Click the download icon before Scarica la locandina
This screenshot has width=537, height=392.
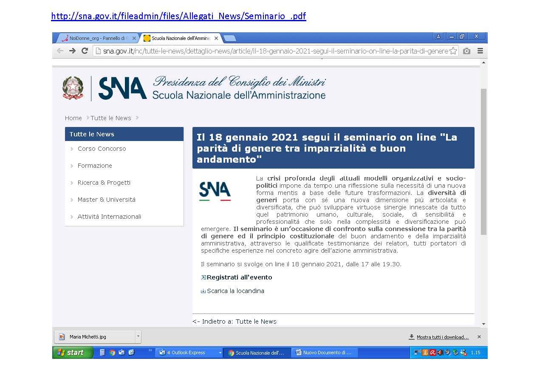pos(203,291)
